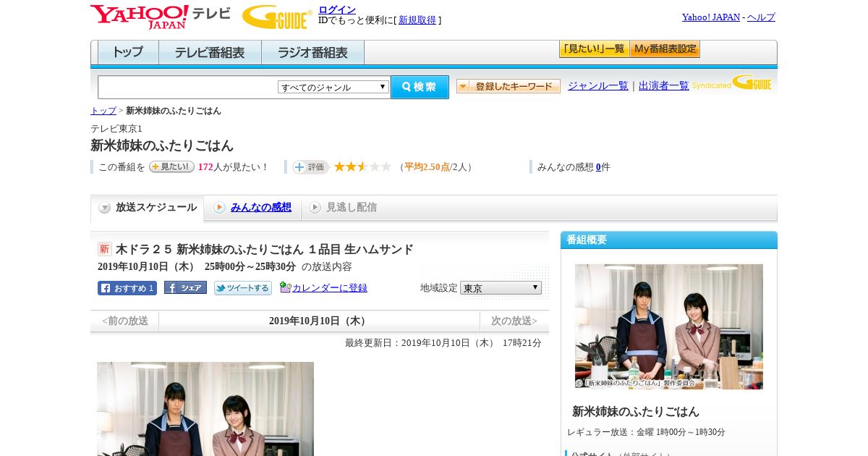Click the blue 検索 search button
The image size is (868, 456).
pos(420,87)
